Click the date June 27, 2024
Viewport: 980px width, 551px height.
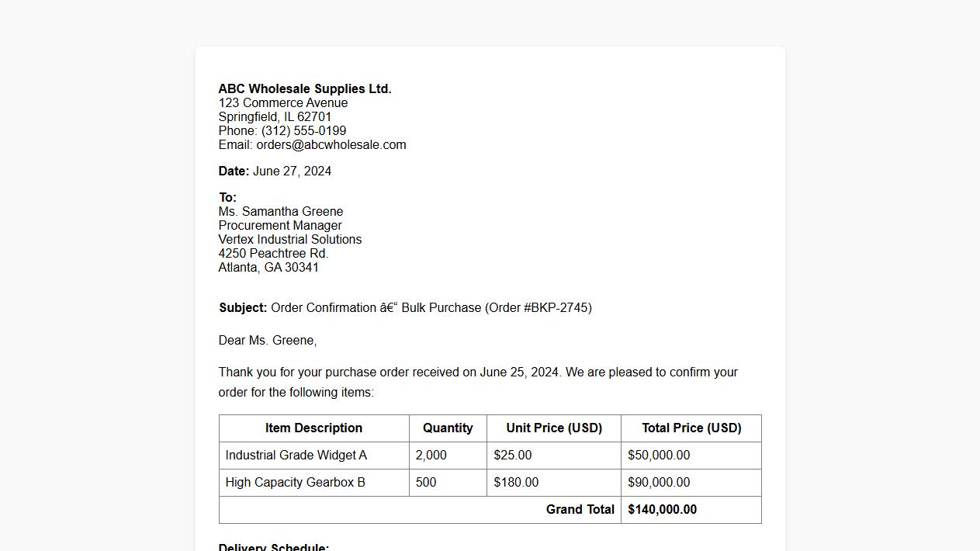pos(292,172)
